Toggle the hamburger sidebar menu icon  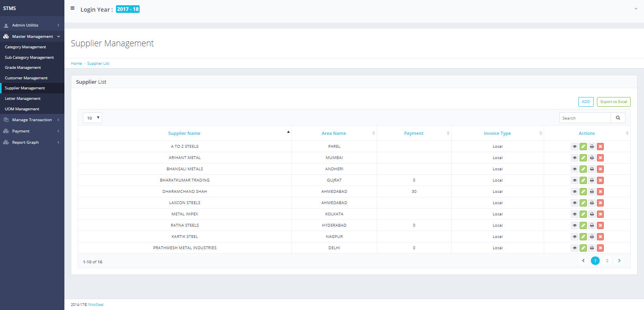72,8
